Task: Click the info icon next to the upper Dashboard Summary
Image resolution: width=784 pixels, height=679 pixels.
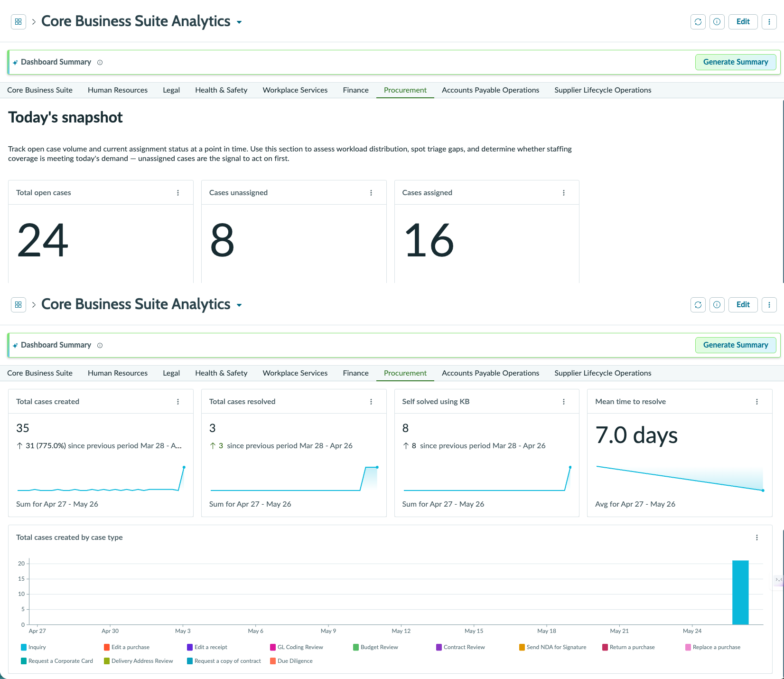Action: click(x=100, y=62)
